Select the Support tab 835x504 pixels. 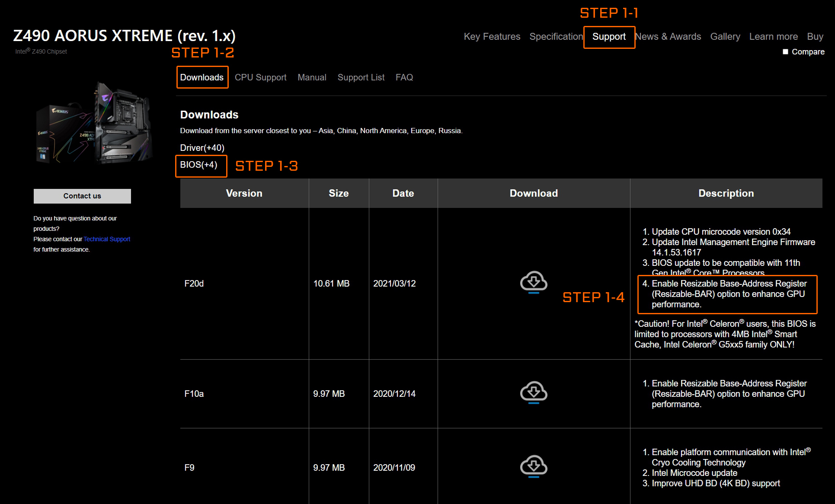pos(609,37)
